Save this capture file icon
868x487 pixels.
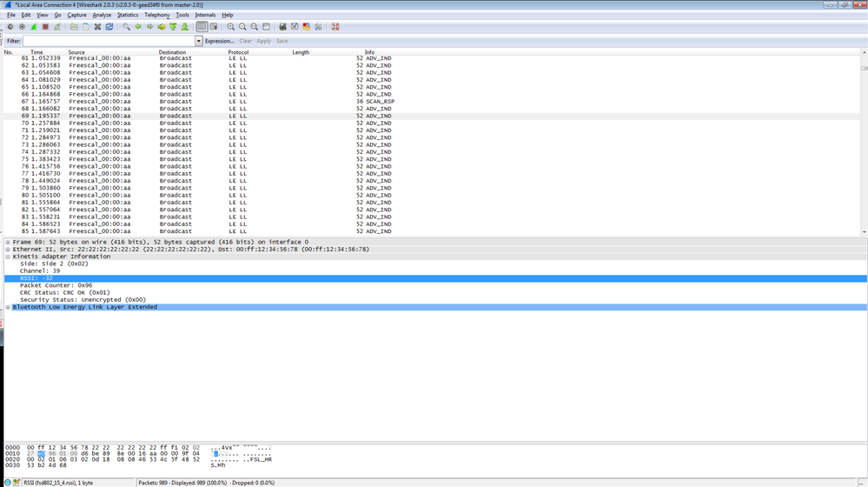coord(86,27)
